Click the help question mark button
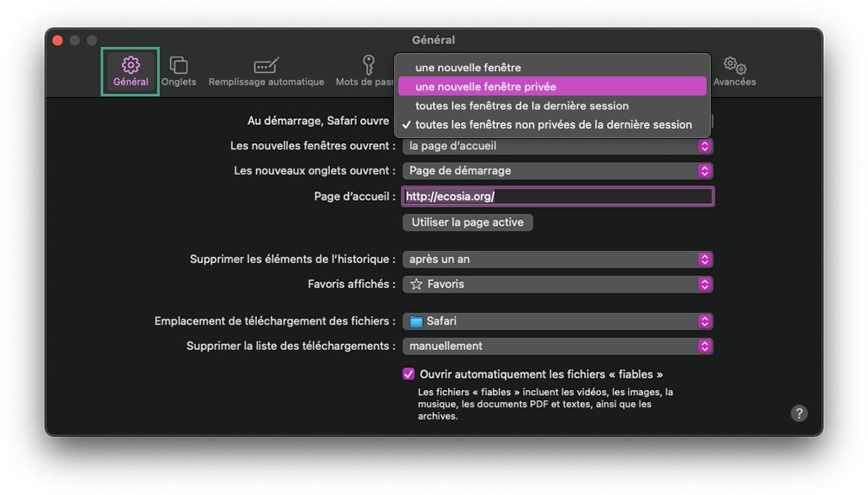 pos(799,413)
